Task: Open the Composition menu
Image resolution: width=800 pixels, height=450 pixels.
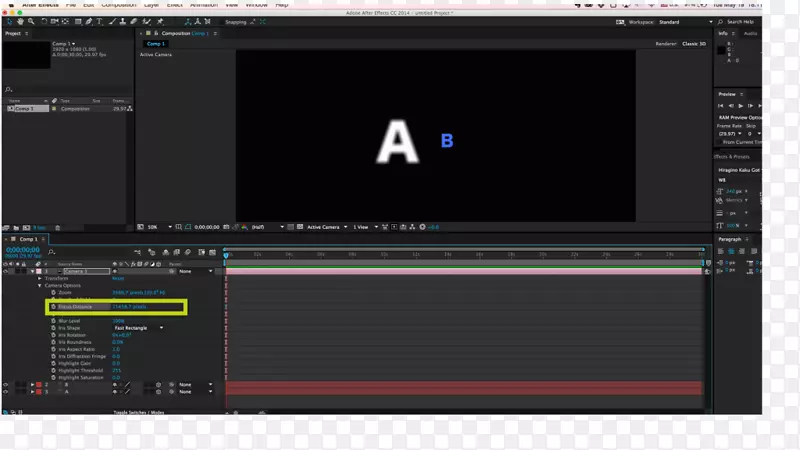Action: pos(118,5)
